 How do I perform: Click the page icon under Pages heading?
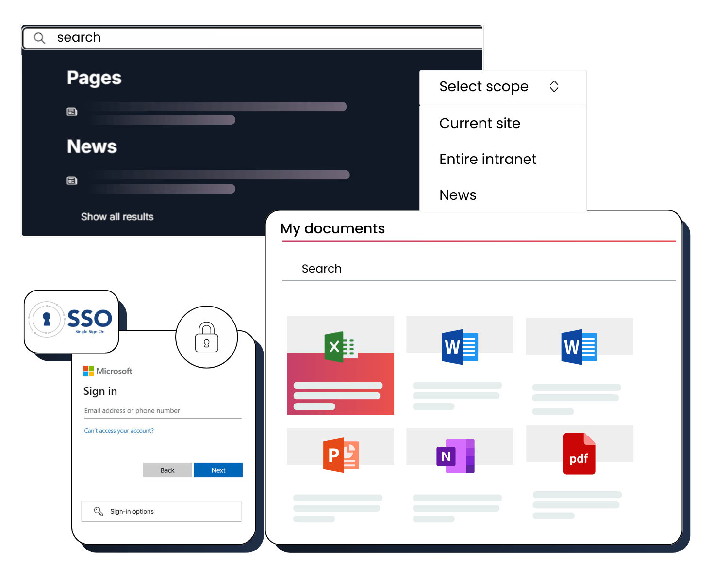pos(72,112)
